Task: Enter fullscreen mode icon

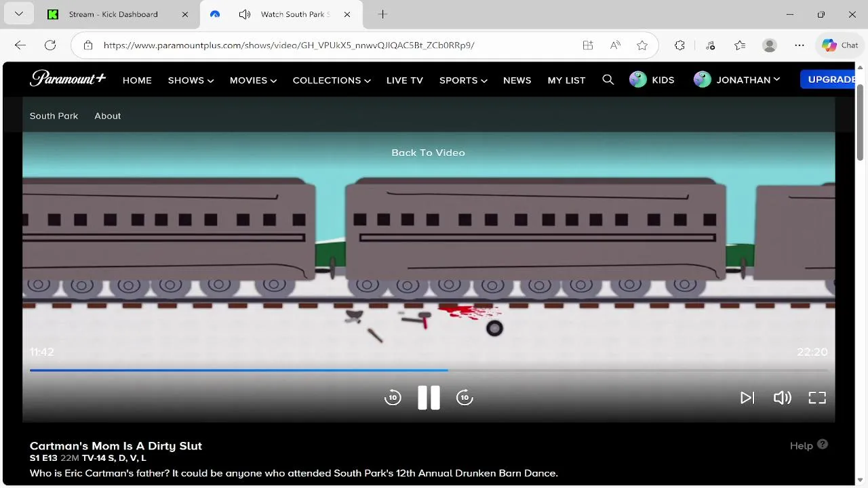Action: pos(817,398)
